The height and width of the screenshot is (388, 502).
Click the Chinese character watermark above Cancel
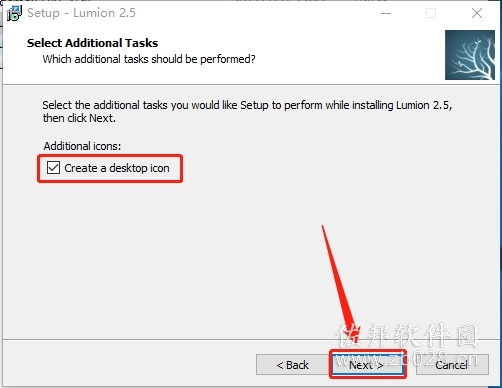pyautogui.click(x=407, y=336)
